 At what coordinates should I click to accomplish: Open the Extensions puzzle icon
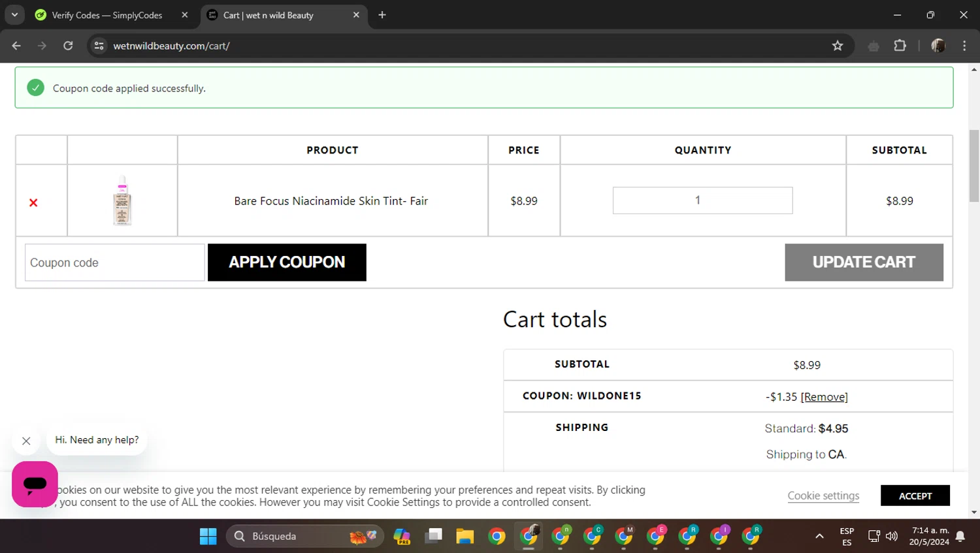(900, 46)
